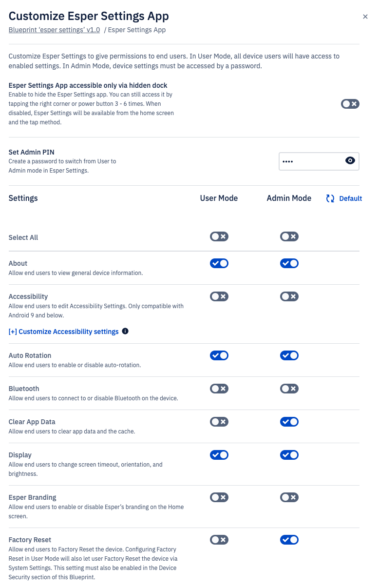Viewport: 378px width, 588px height.
Task: Turn on Accessibility for Admin Mode
Action: coord(289,296)
